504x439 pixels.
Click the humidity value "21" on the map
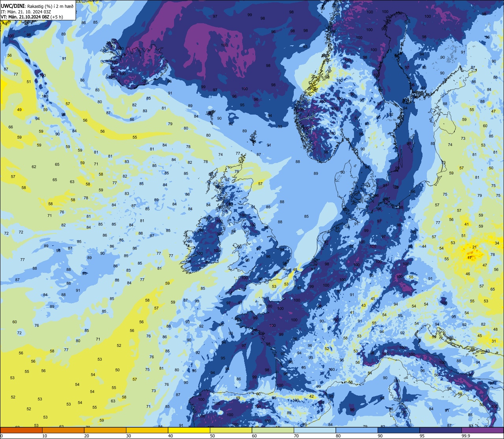pos(474,247)
